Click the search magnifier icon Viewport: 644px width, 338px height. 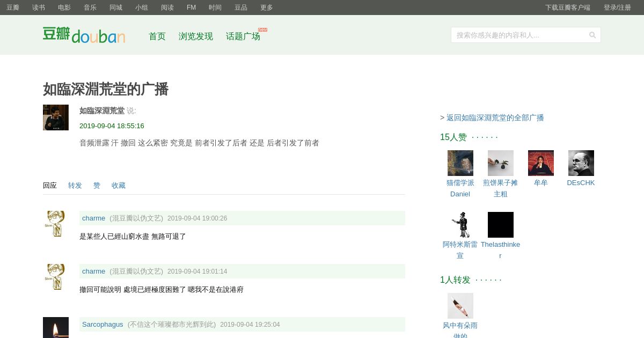click(592, 35)
